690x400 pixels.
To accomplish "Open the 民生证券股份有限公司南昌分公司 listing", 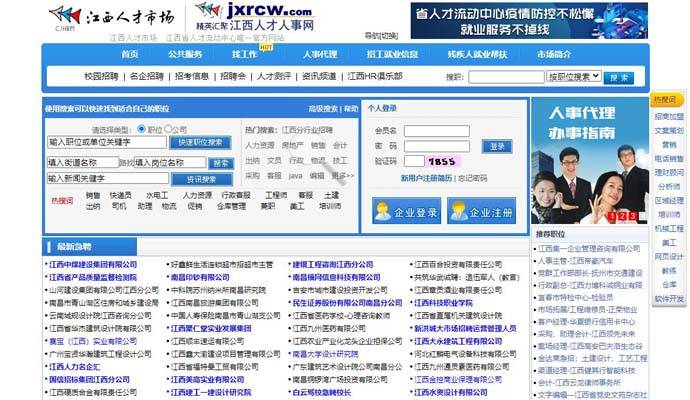I will pyautogui.click(x=347, y=303).
